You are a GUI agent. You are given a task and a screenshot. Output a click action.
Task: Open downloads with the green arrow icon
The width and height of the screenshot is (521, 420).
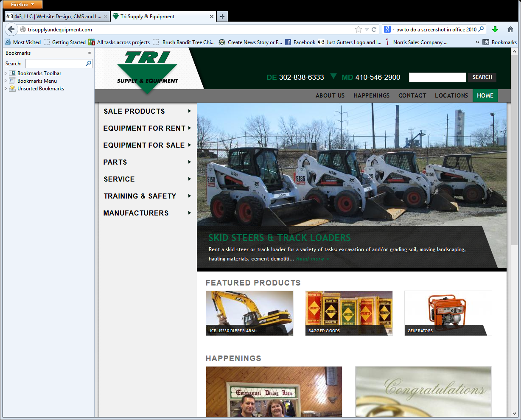(x=495, y=30)
